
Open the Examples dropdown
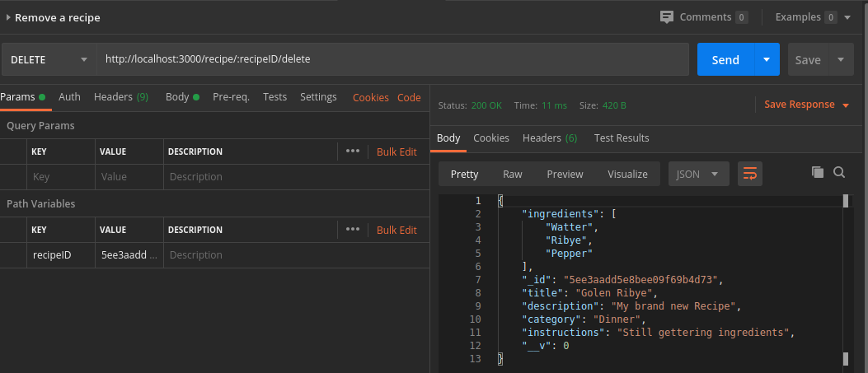(x=813, y=17)
